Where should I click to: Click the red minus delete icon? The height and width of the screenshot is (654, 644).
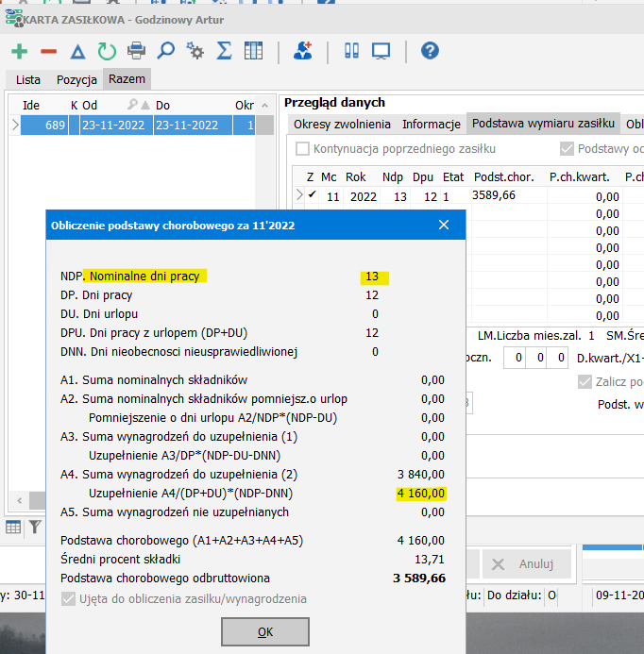(48, 51)
